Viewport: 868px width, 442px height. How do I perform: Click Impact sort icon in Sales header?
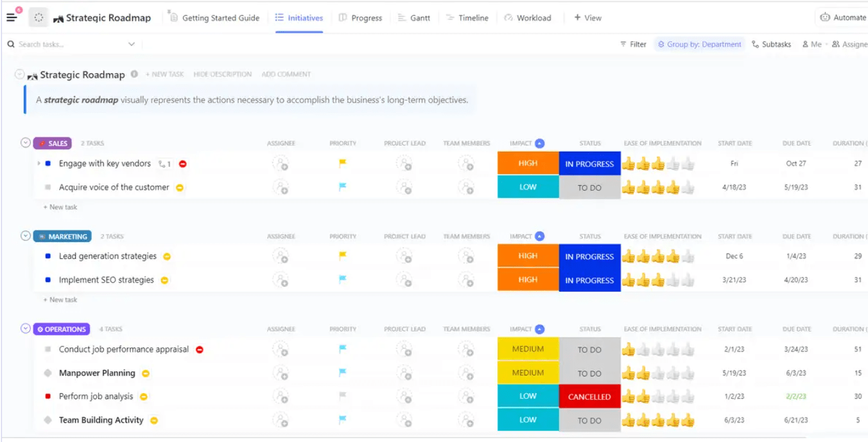539,143
